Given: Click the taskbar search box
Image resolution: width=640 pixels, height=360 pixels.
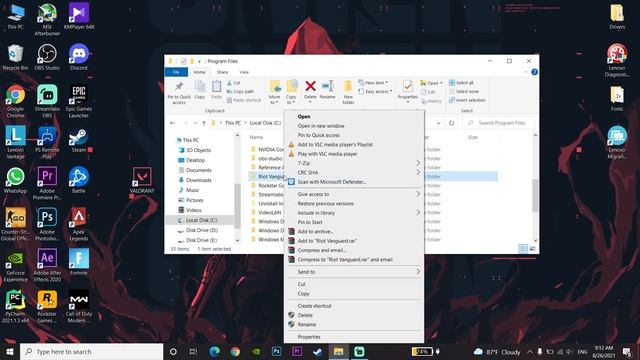Looking at the screenshot, I should click(91, 351).
